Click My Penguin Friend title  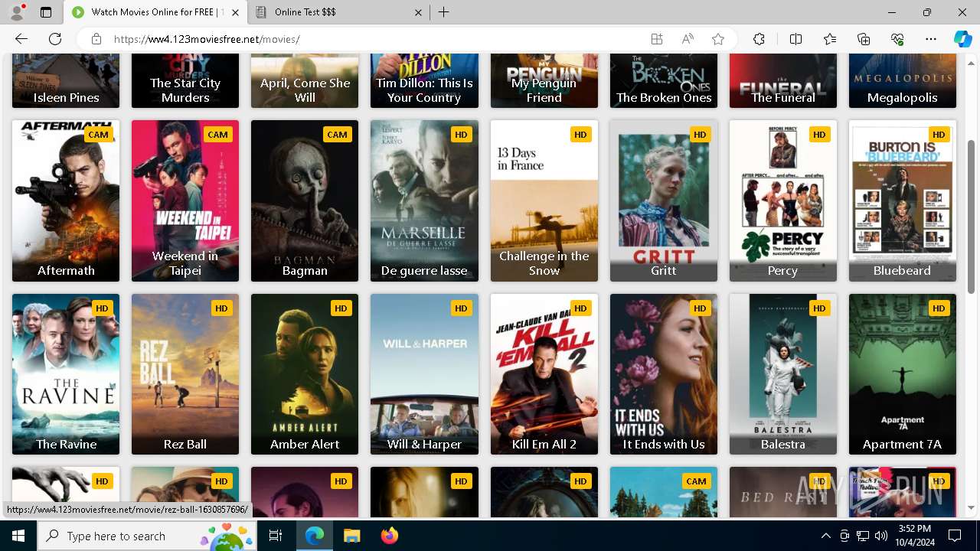tap(544, 90)
